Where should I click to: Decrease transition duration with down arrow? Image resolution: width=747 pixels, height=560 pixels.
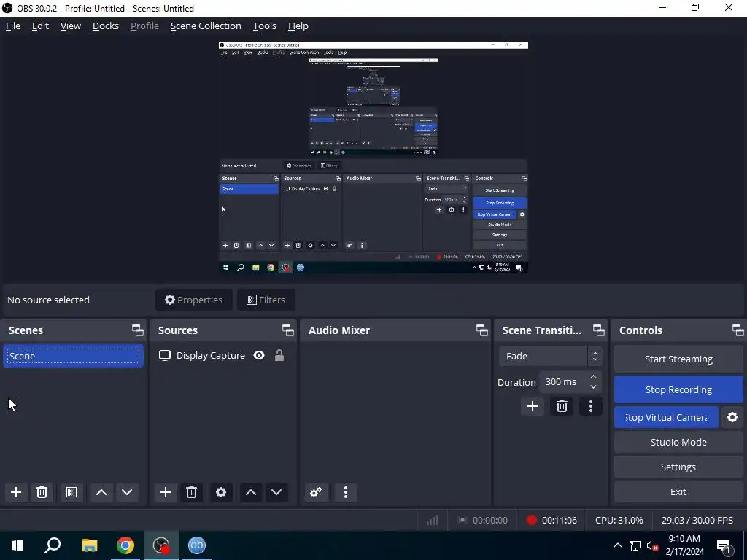tap(593, 386)
